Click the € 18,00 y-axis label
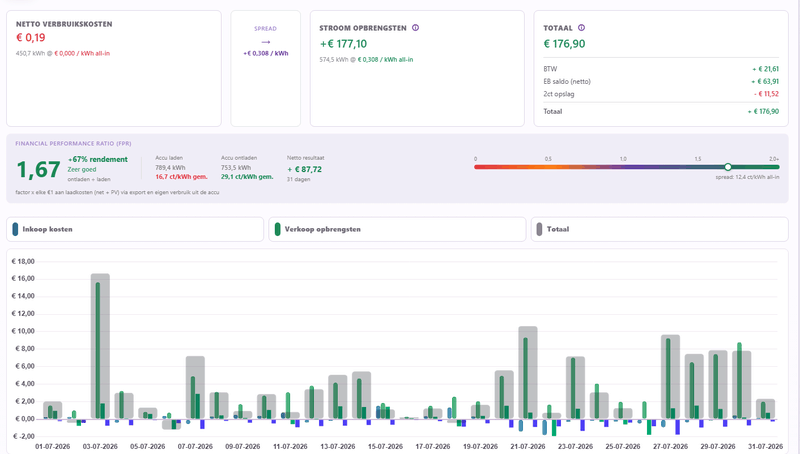Screen dimensions: 800x454 click(23, 261)
